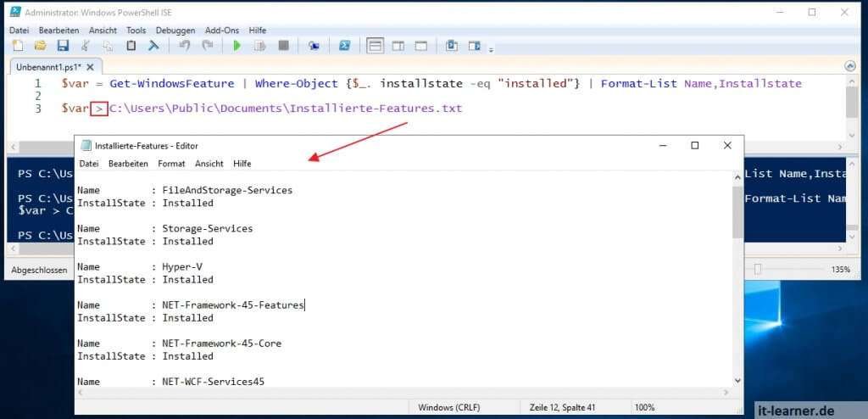Open Ansicht menu in PowerShell ISE
Screen dimensions: 868x419
(103, 31)
